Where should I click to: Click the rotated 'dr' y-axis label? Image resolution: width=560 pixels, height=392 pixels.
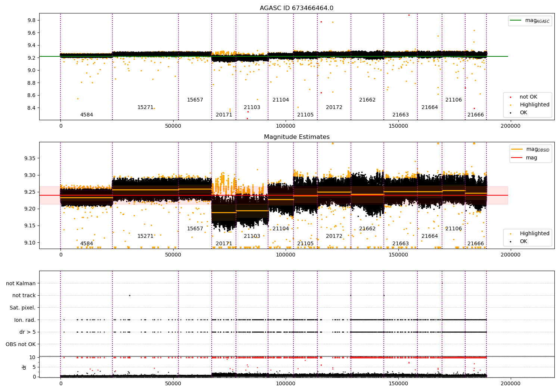[x=24, y=367]
